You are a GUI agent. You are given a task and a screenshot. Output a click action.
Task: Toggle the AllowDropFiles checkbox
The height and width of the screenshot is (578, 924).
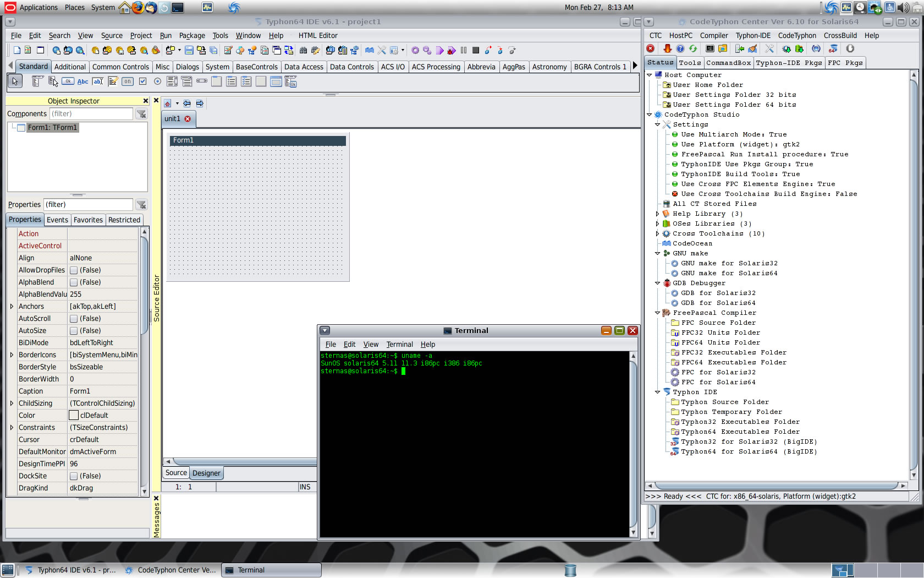[x=74, y=270]
